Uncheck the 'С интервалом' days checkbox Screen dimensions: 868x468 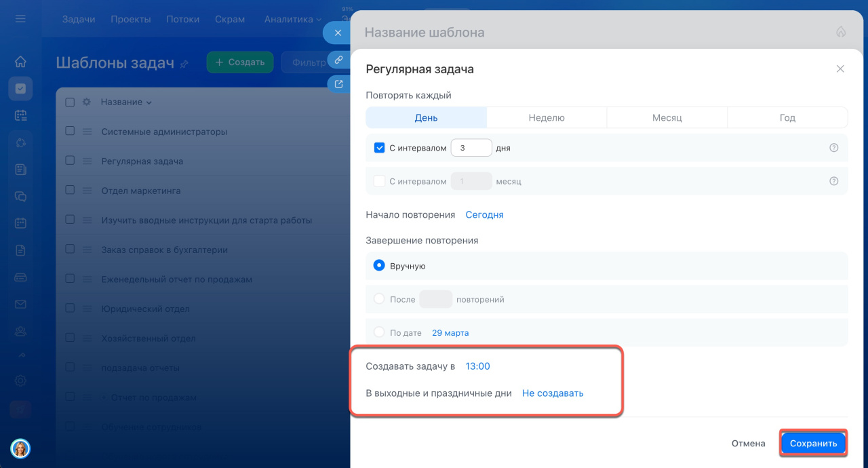[380, 148]
